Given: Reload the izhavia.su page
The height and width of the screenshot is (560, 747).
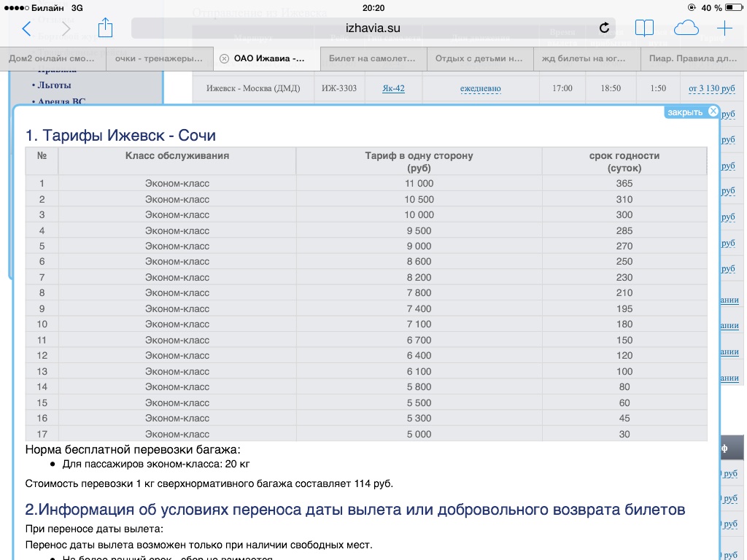Looking at the screenshot, I should 604,28.
